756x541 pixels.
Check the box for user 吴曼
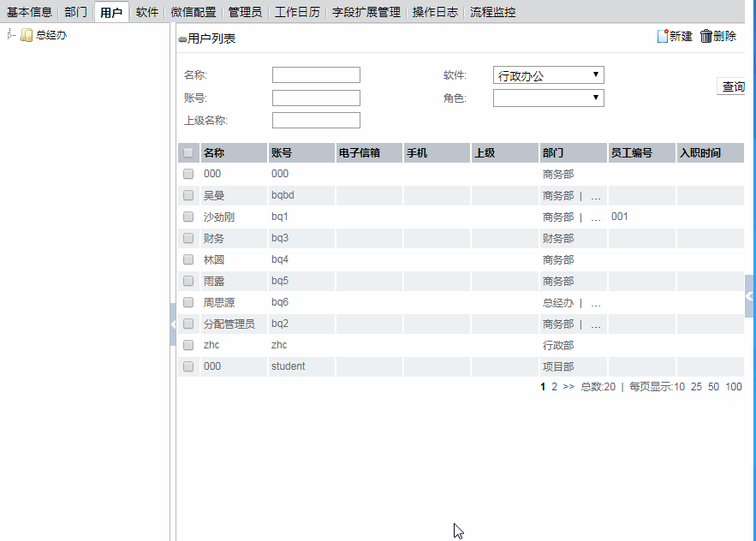click(x=188, y=195)
